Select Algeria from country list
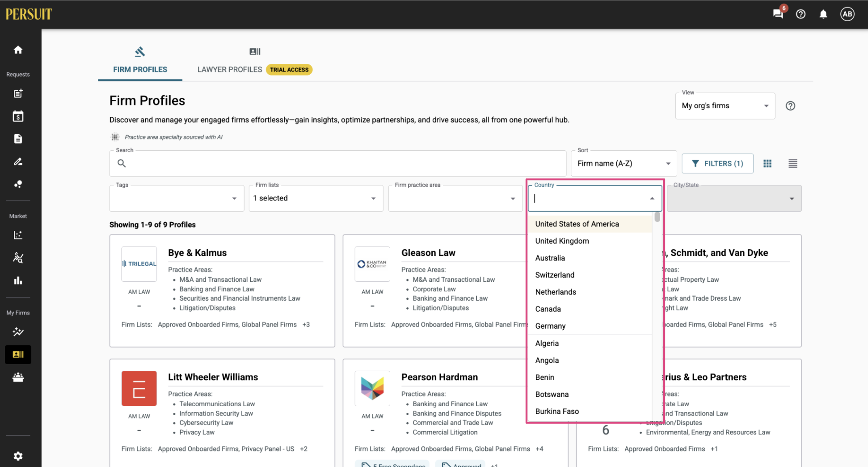Viewport: 868px width, 467px height. (590, 344)
